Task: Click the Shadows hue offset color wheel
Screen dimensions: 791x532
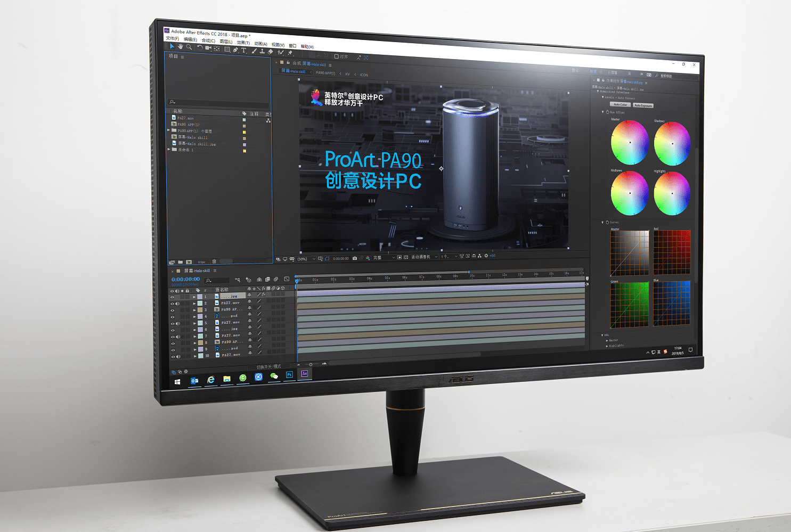Action: tap(672, 143)
